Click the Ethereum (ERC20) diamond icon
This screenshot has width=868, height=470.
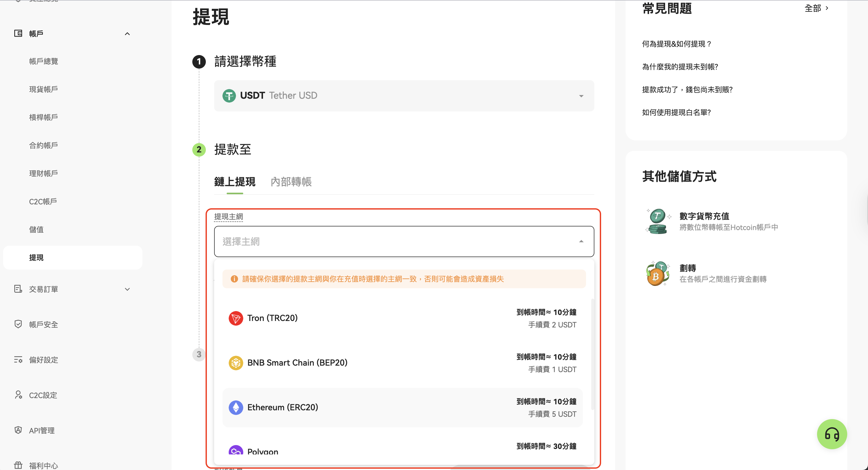click(235, 407)
